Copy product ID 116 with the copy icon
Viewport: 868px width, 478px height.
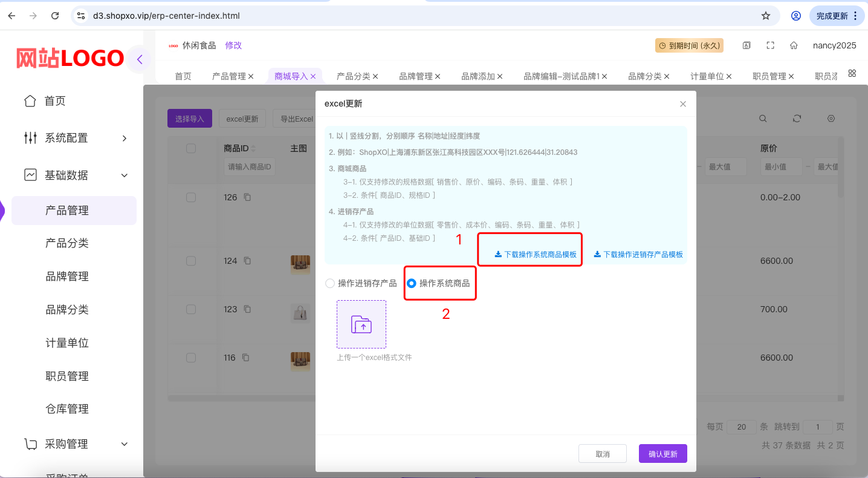point(245,358)
